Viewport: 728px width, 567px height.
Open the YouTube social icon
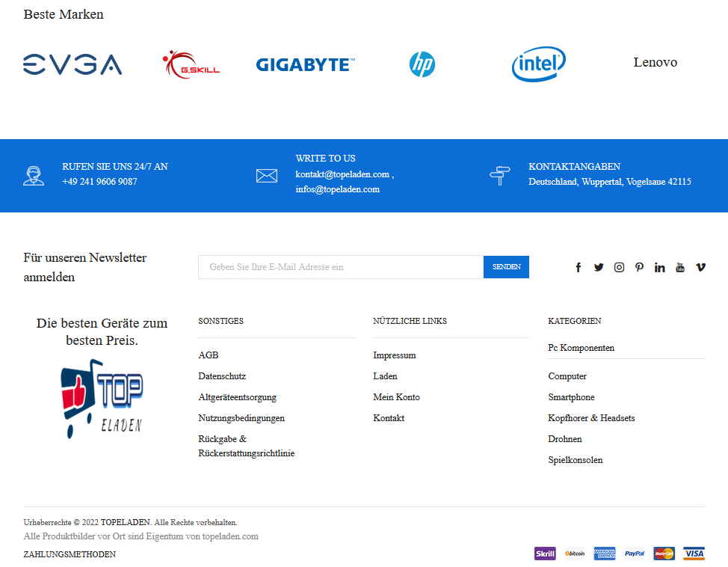coord(680,267)
